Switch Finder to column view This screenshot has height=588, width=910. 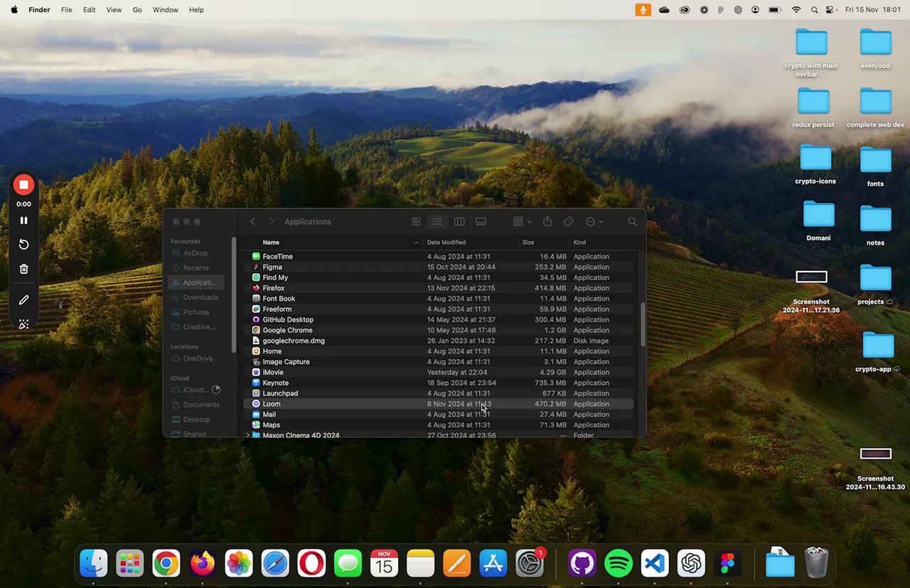459,222
